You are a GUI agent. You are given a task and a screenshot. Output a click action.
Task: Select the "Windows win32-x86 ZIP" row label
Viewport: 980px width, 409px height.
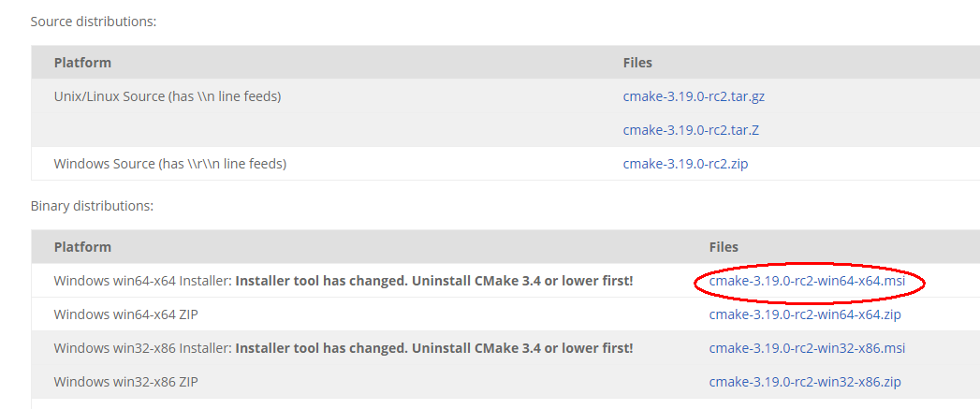(x=124, y=382)
